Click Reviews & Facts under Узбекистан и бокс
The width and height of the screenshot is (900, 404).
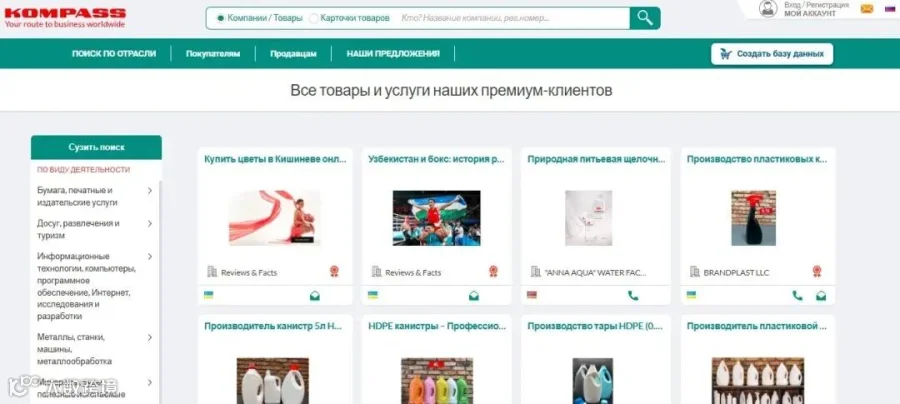click(413, 273)
